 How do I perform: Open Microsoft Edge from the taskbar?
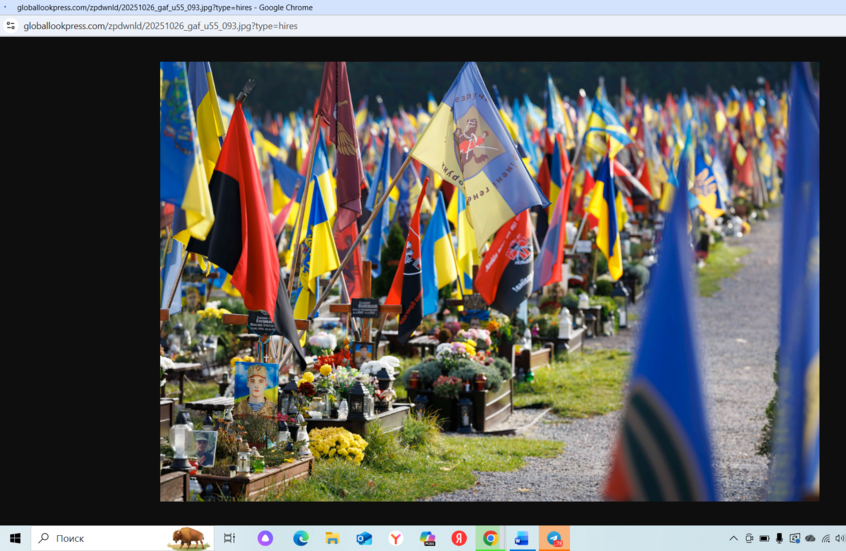pos(300,538)
